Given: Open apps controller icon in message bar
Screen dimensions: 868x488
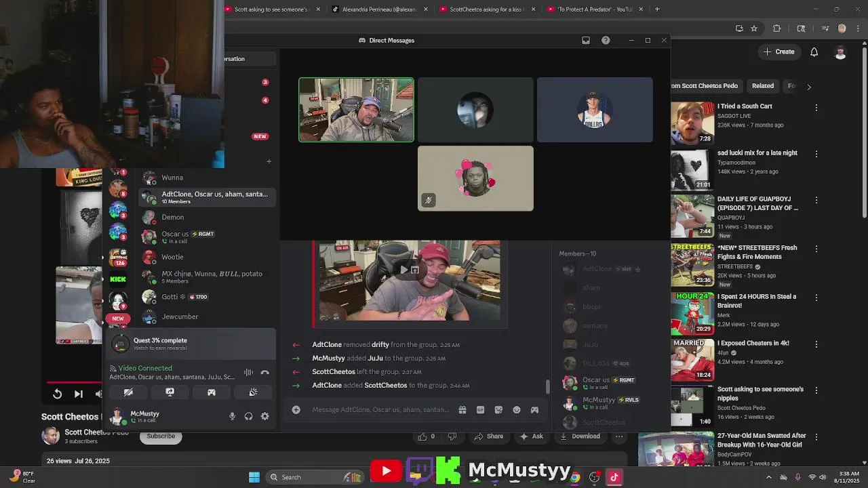Looking at the screenshot, I should click(x=534, y=409).
